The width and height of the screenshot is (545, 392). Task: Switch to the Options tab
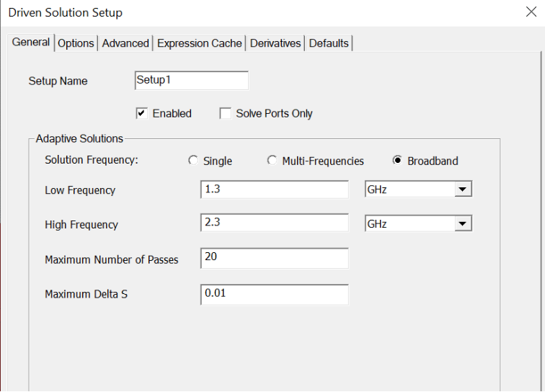(x=76, y=43)
